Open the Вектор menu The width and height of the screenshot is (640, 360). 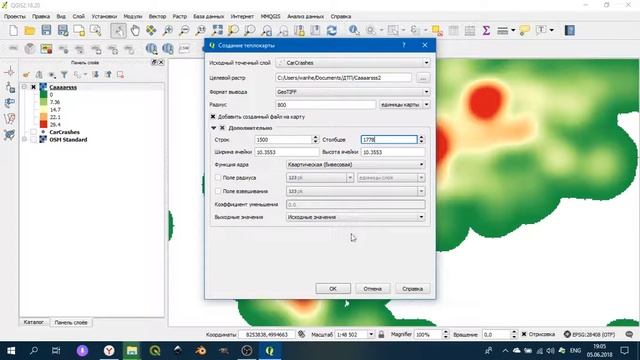click(157, 16)
